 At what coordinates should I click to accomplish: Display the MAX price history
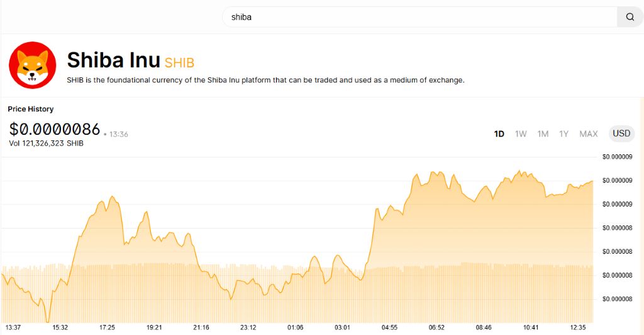[x=589, y=133]
